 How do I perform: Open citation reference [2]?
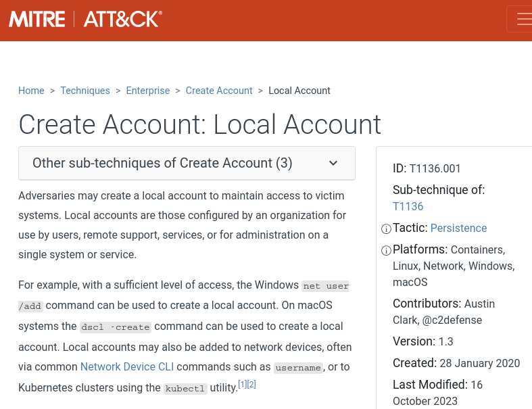click(251, 385)
